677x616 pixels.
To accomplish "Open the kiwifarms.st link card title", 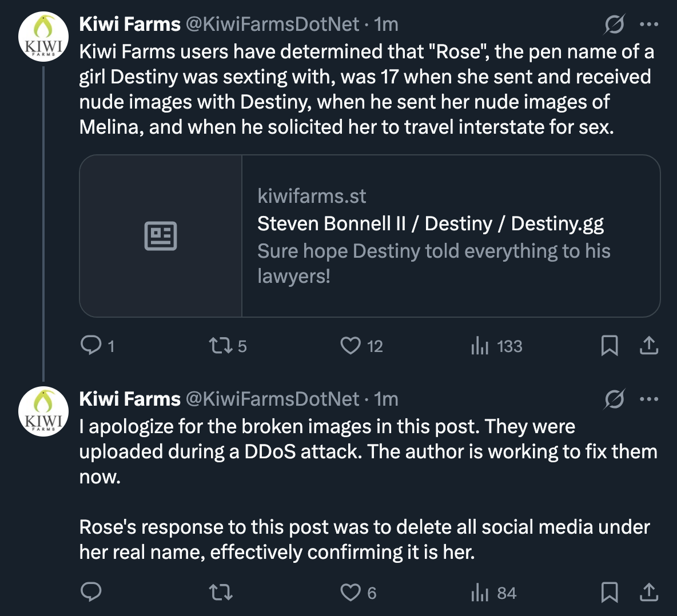I will [430, 223].
